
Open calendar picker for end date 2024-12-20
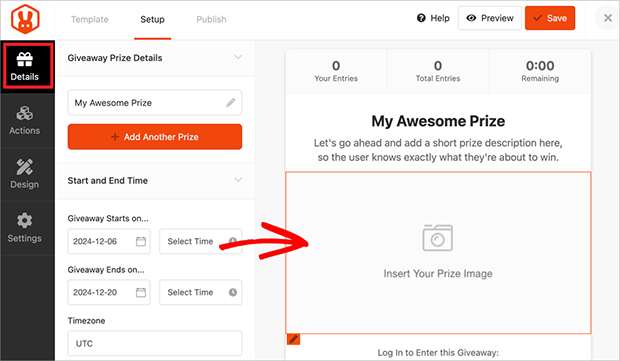pos(141,292)
